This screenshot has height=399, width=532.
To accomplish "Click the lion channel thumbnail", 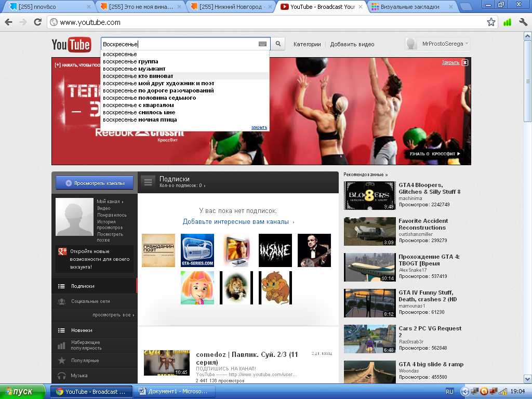I will coord(236,288).
